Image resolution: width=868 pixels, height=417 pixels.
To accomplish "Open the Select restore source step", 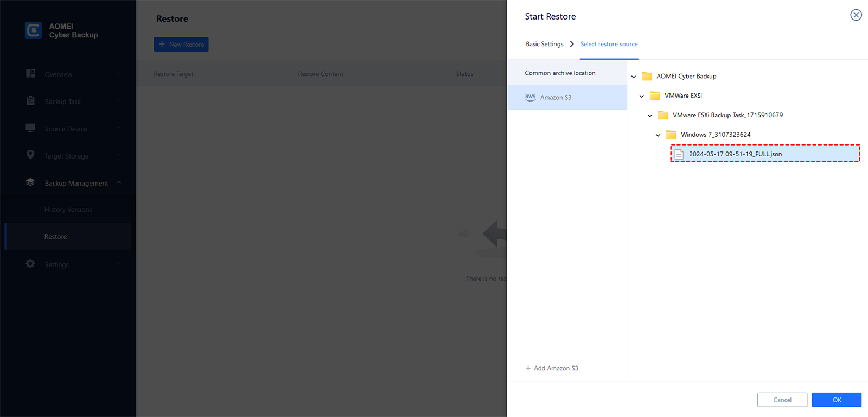I will [609, 44].
